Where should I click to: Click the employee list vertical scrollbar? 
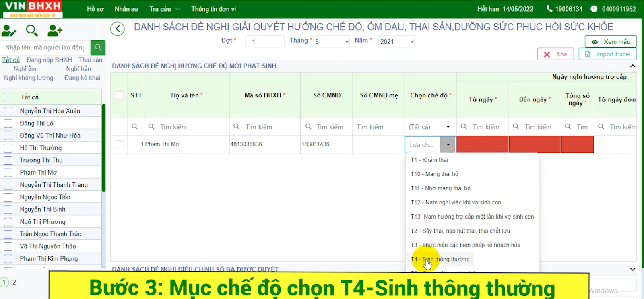tap(103, 148)
